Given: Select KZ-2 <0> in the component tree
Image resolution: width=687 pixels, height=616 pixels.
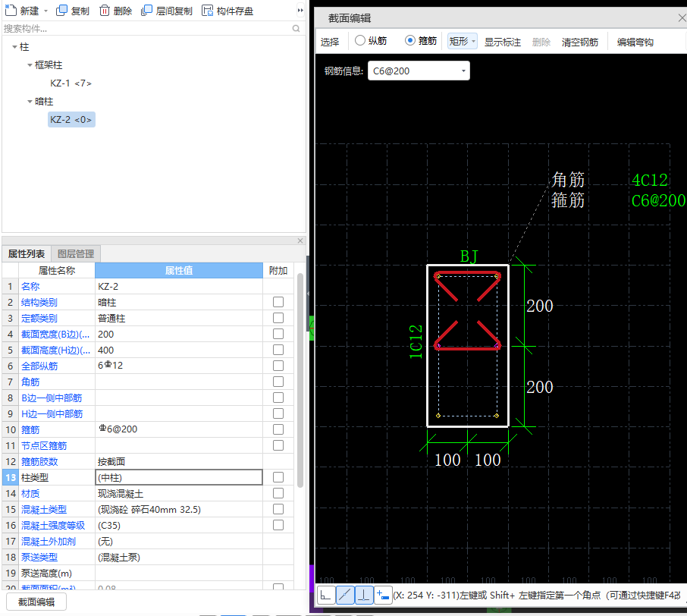Looking at the screenshot, I should coord(71,120).
